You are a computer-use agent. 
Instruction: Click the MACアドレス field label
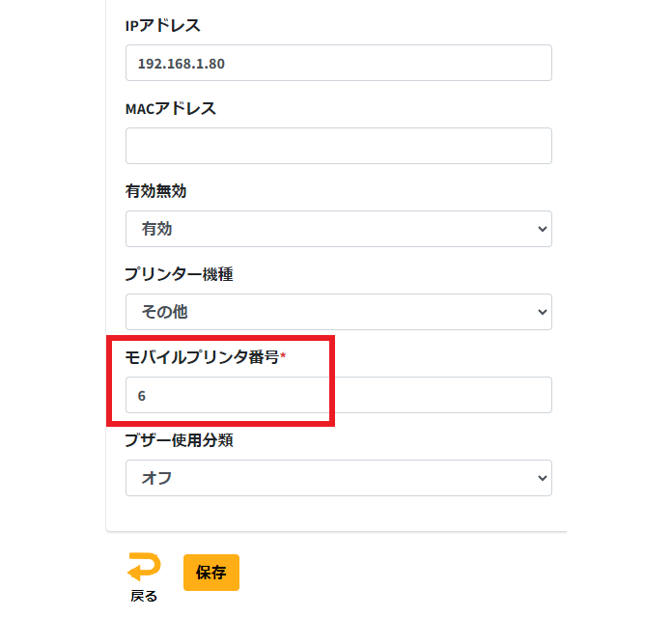click(171, 108)
